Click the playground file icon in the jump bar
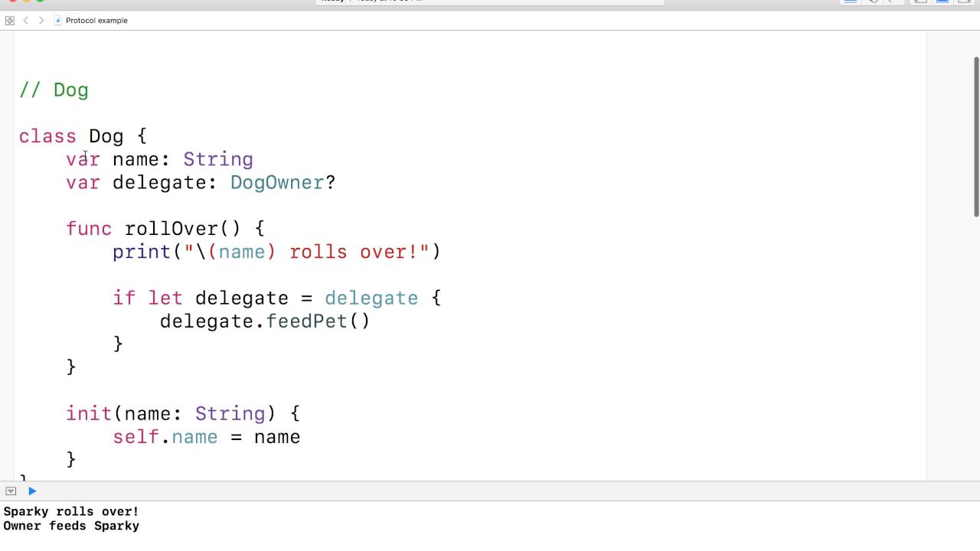This screenshot has width=980, height=551. (x=58, y=21)
